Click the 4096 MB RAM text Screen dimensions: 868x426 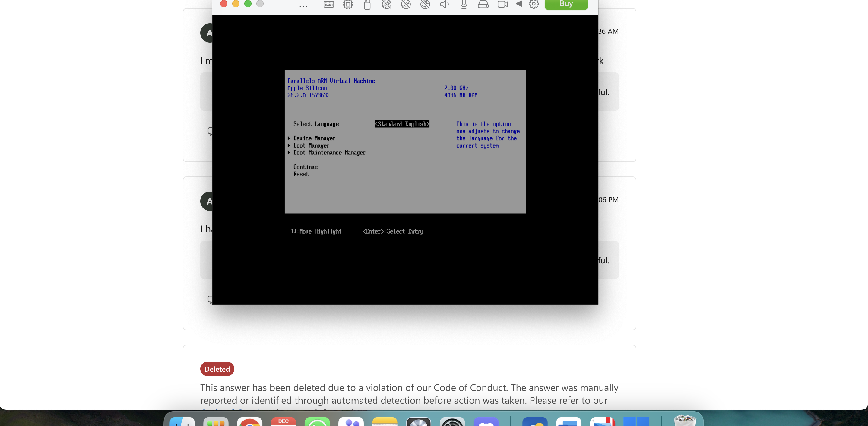(461, 95)
